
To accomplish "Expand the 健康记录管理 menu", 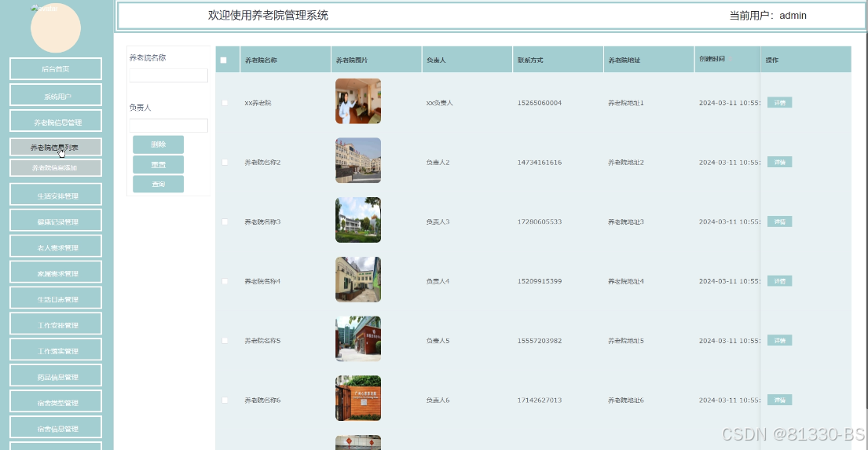I will pos(55,221).
